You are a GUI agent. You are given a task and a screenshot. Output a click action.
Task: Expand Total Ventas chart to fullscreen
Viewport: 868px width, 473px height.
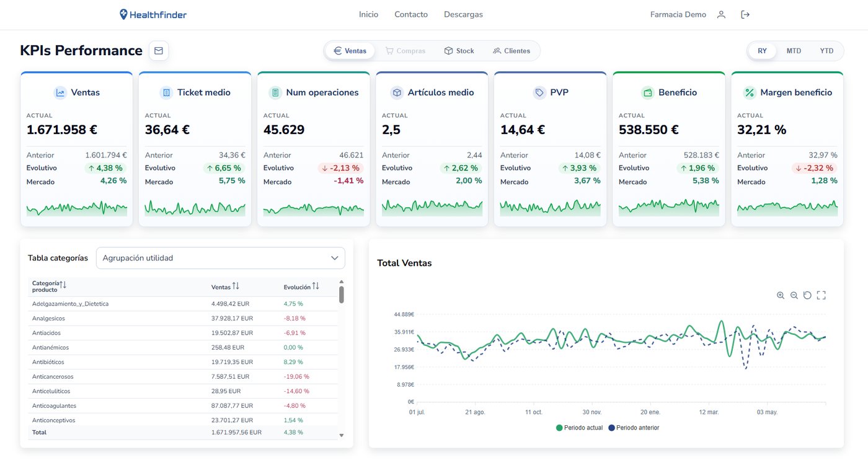[x=821, y=295]
